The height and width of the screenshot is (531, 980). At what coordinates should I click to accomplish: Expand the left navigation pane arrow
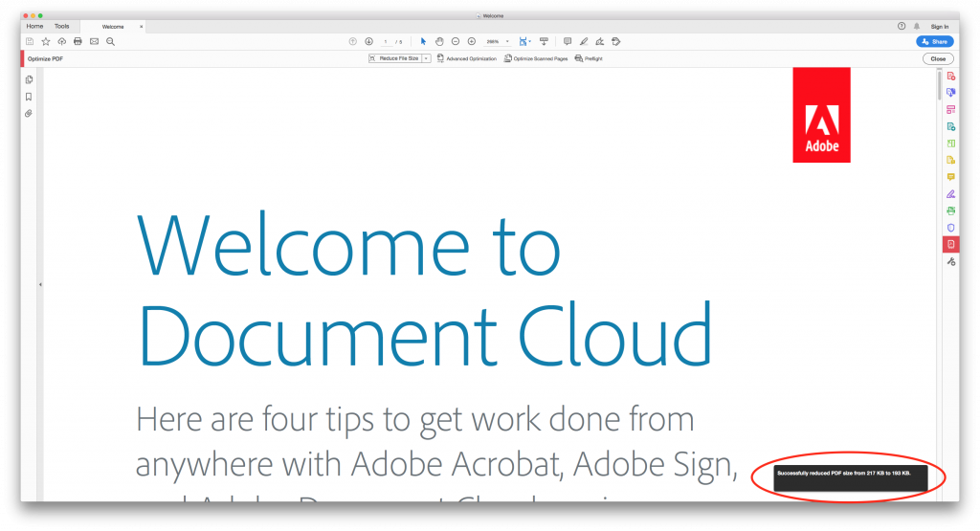(40, 285)
